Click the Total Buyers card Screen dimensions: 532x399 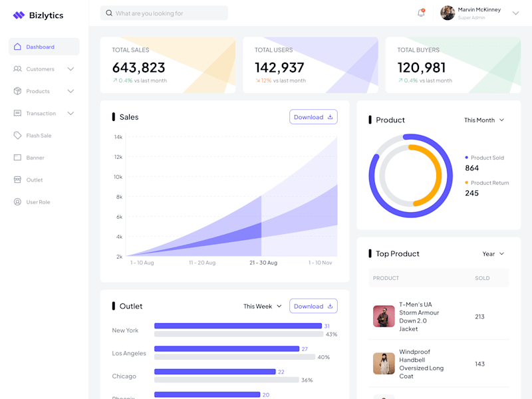tap(453, 65)
